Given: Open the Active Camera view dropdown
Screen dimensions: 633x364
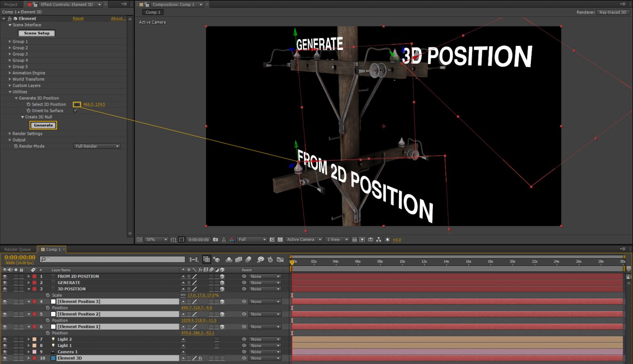Looking at the screenshot, I should pos(303,239).
